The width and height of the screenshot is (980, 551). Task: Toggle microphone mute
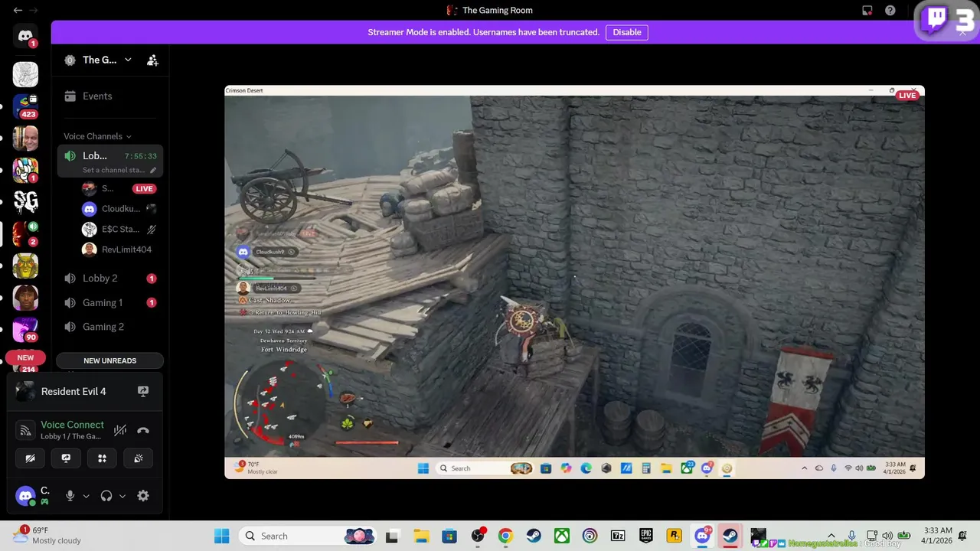70,496
